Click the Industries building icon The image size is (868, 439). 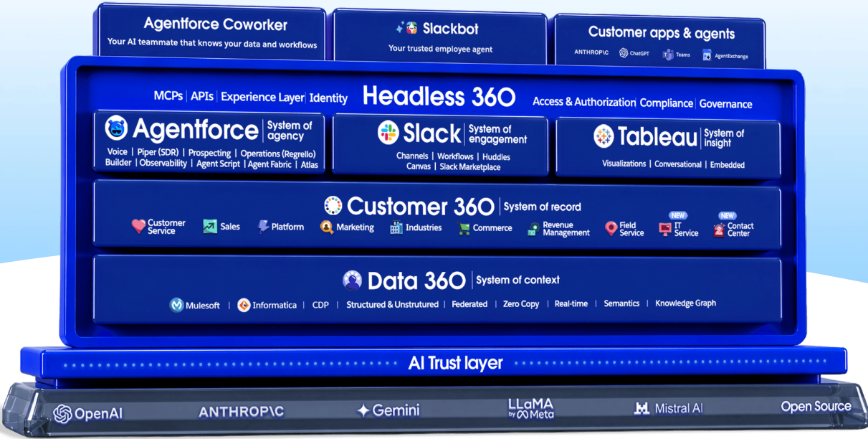click(x=396, y=227)
